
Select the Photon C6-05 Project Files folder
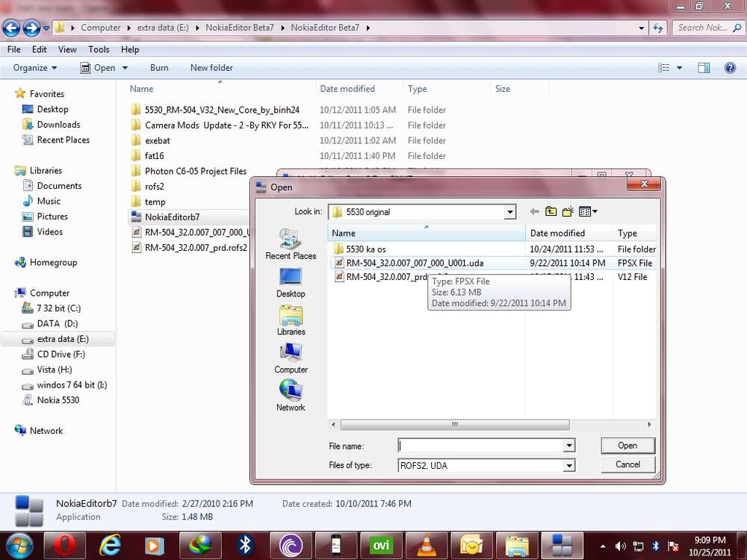[189, 172]
